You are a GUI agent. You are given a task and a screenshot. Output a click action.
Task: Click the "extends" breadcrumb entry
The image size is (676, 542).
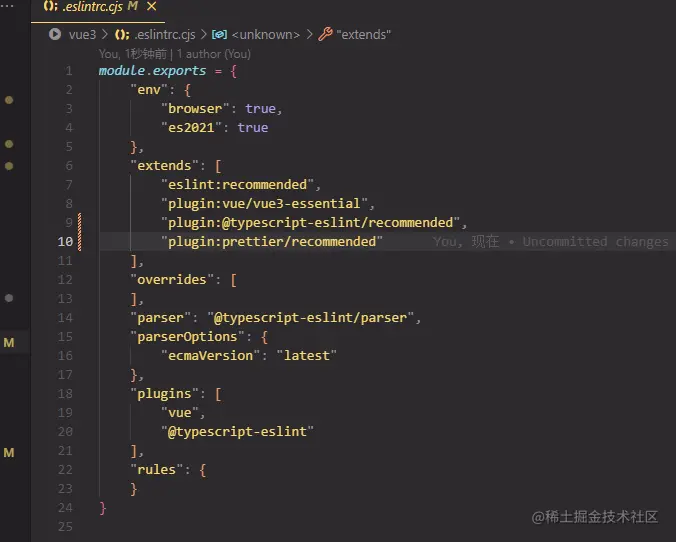point(363,34)
